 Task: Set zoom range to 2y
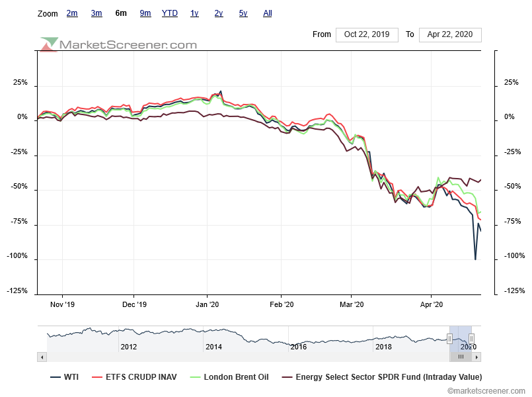point(219,13)
